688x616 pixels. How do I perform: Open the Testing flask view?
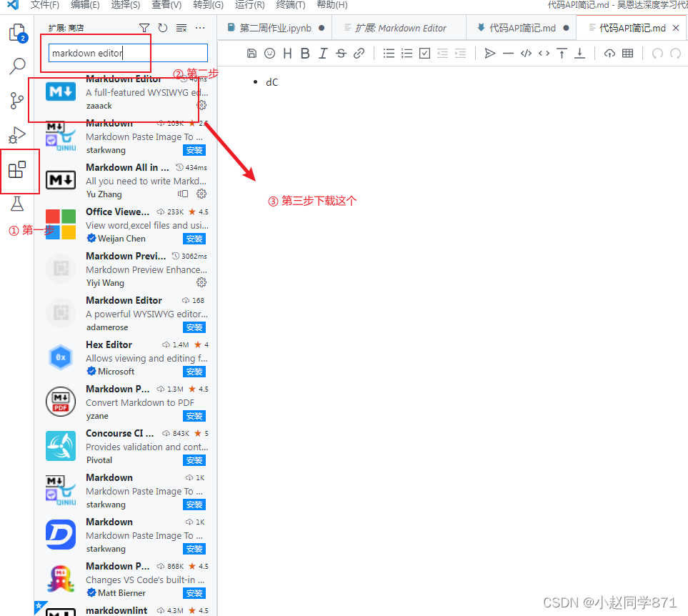pos(17,204)
